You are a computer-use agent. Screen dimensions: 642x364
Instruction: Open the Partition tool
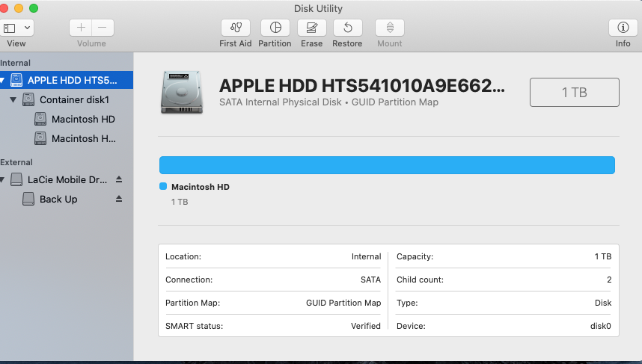click(x=275, y=28)
